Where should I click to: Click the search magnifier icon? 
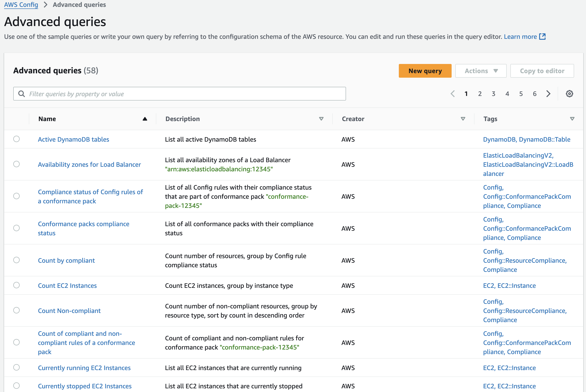[x=22, y=94]
